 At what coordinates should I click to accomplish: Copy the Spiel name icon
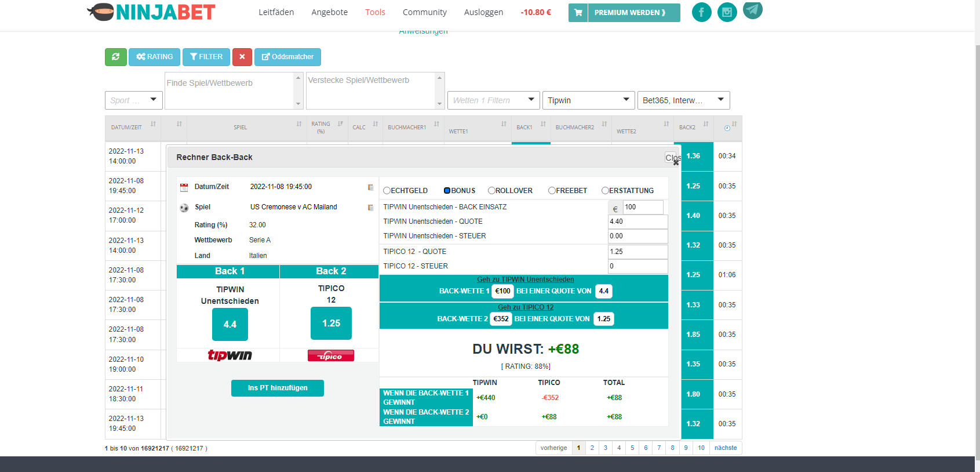[x=370, y=208]
